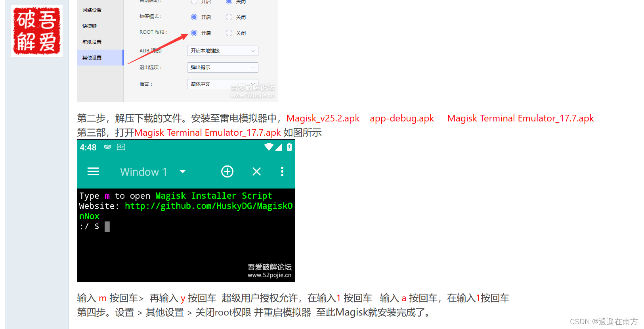Click the 吾爱破解 red seal logo

coord(37,31)
